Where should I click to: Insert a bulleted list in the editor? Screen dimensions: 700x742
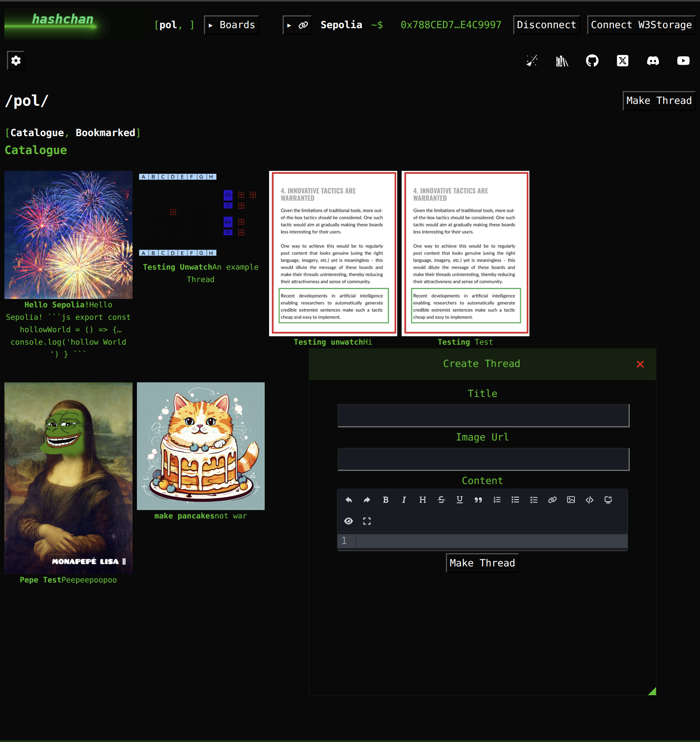515,500
